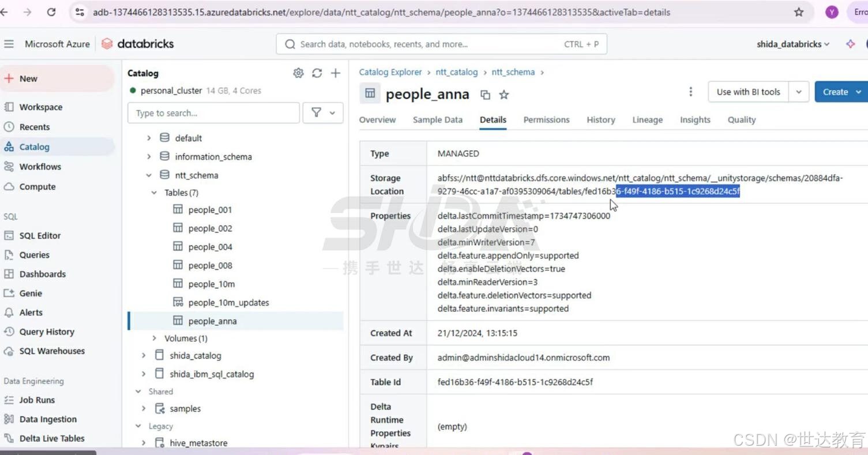Click Use with BI tools button
This screenshot has height=455, width=868.
(749, 92)
